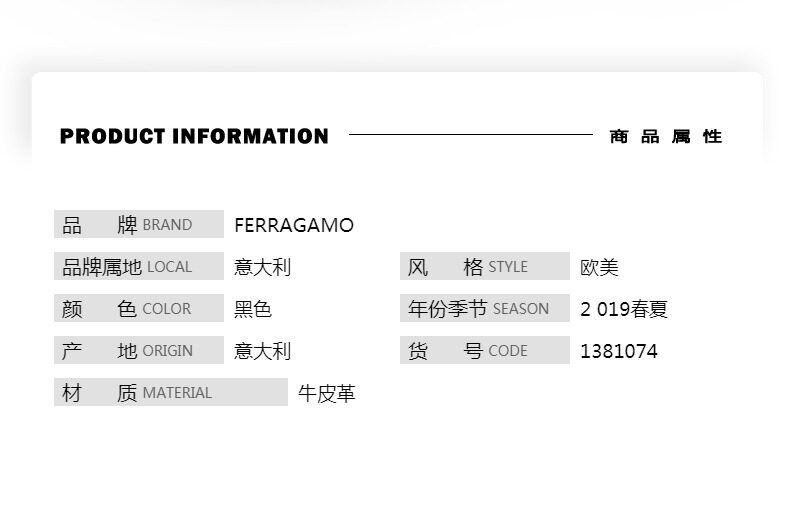This screenshot has height=520, width=800.
Task: Select the 品牌属地 LOCAL label
Action: point(138,267)
